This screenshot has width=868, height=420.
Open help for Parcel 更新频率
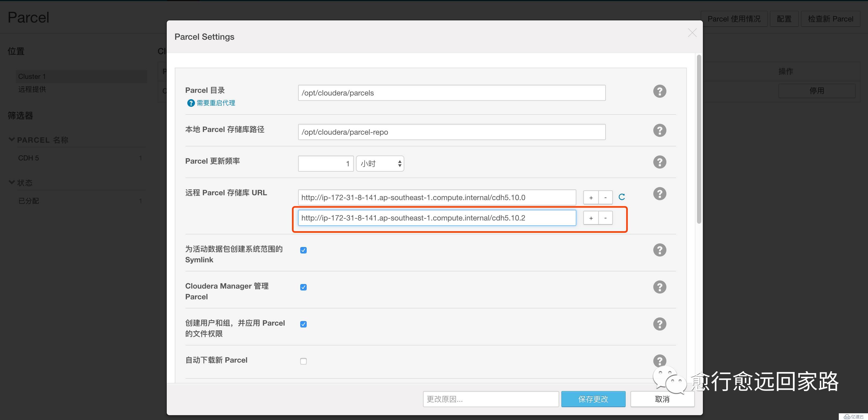click(659, 162)
